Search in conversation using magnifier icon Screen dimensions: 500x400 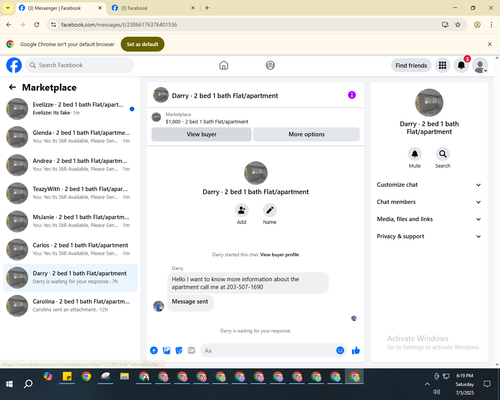[443, 154]
